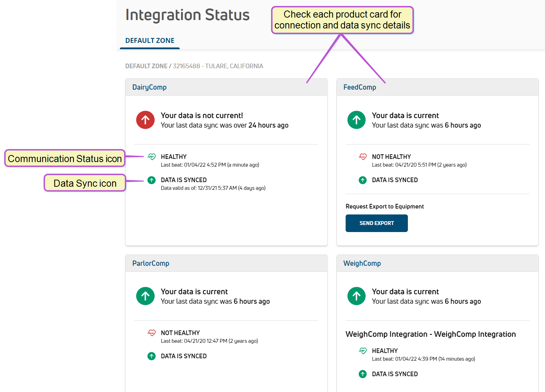Open the ParlorComp card title
The height and width of the screenshot is (392, 545).
pyautogui.click(x=151, y=263)
